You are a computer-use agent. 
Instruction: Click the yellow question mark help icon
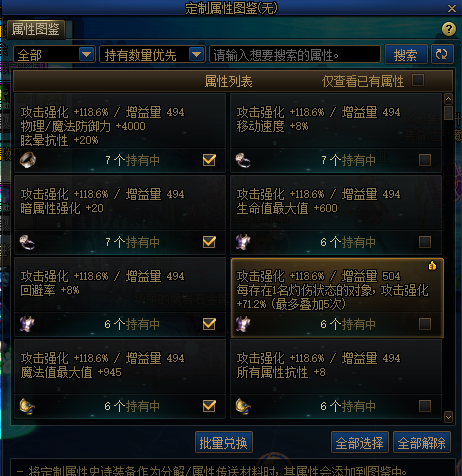pyautogui.click(x=449, y=29)
